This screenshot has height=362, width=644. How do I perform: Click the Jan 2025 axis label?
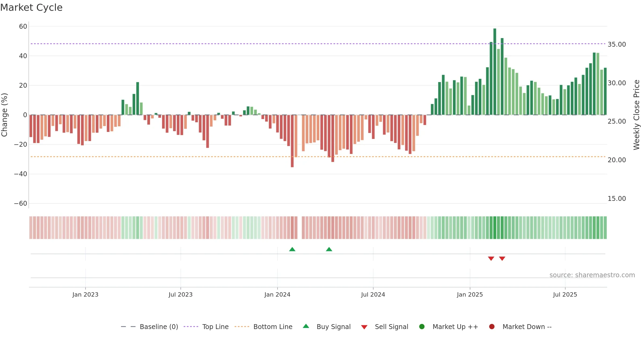coord(470,295)
